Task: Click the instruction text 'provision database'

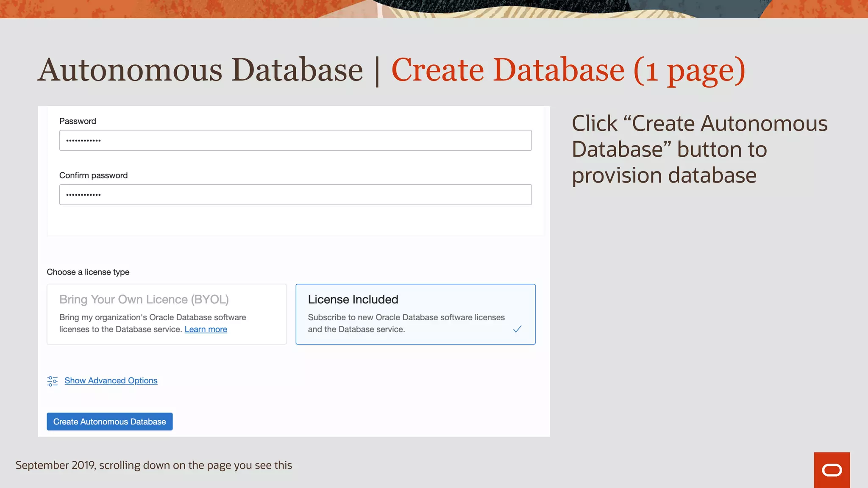Action: [664, 175]
